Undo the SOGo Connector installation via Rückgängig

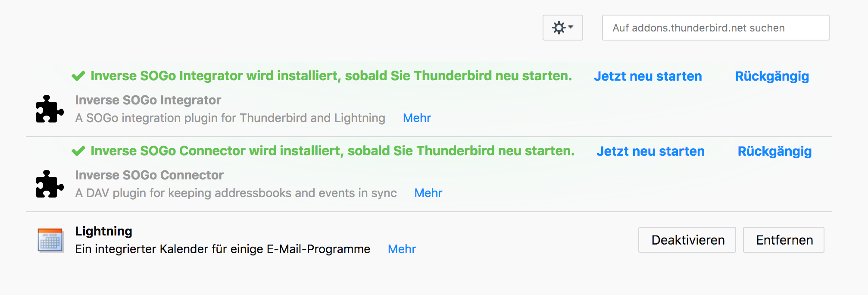[x=774, y=151]
